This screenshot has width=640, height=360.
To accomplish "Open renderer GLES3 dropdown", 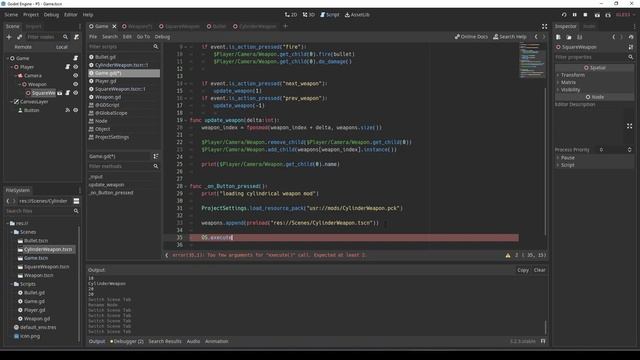I will pyautogui.click(x=625, y=15).
